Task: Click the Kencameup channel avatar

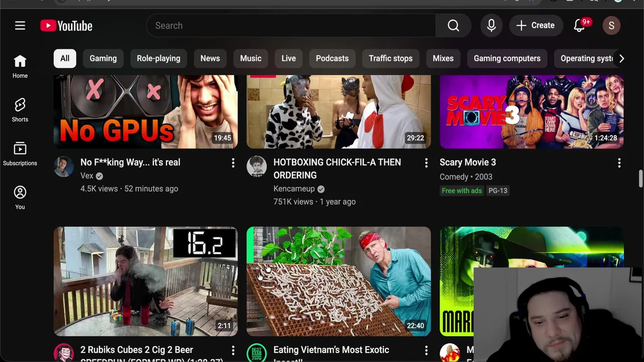Action: [x=257, y=166]
